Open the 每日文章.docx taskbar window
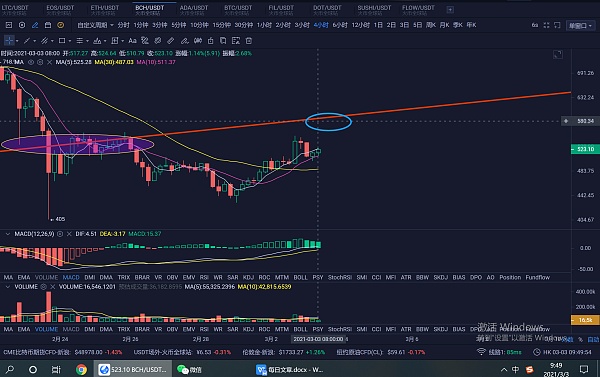This screenshot has width=600, height=377. 290,369
